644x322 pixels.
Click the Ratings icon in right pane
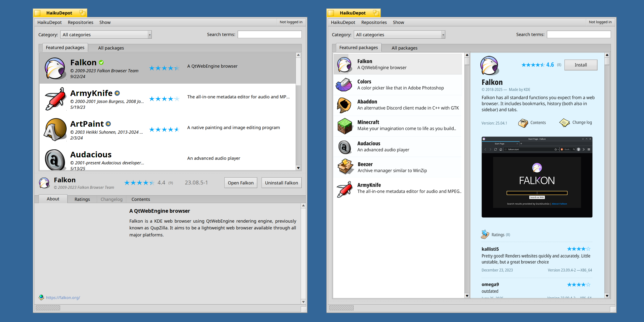click(485, 234)
